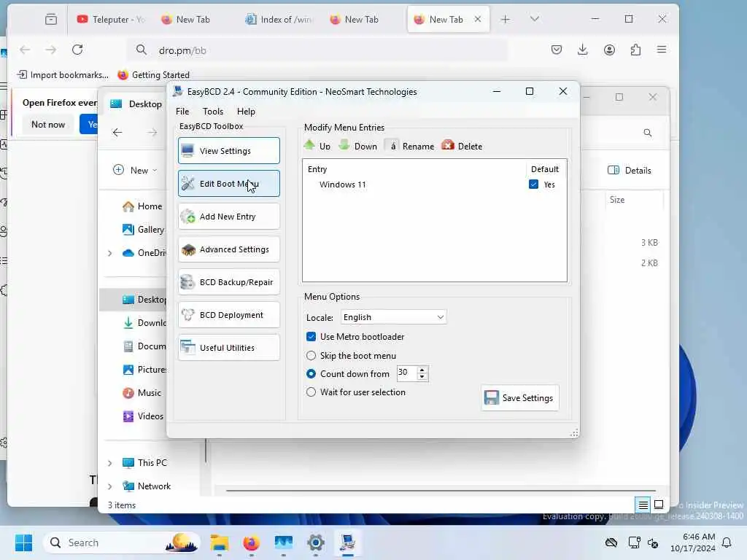The height and width of the screenshot is (560, 747).
Task: Switch File Explorer to details list view
Action: coord(643,505)
